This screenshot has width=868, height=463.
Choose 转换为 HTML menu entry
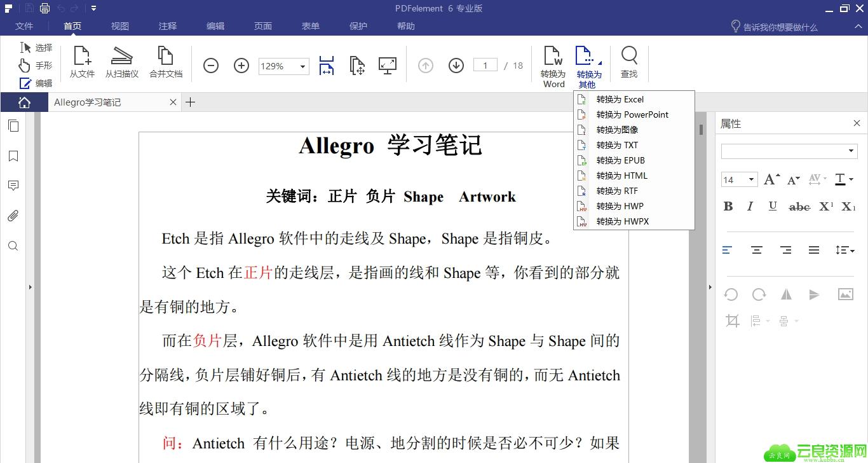point(634,176)
